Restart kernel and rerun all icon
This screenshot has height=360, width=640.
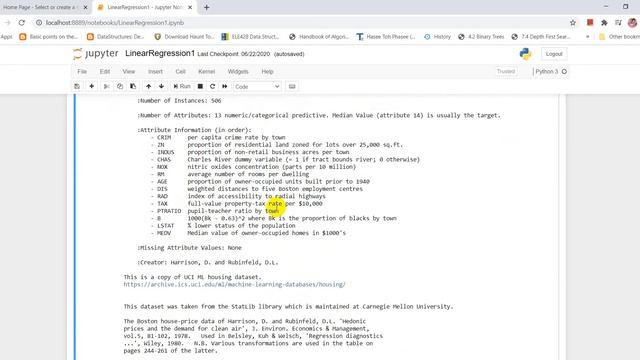(224, 87)
